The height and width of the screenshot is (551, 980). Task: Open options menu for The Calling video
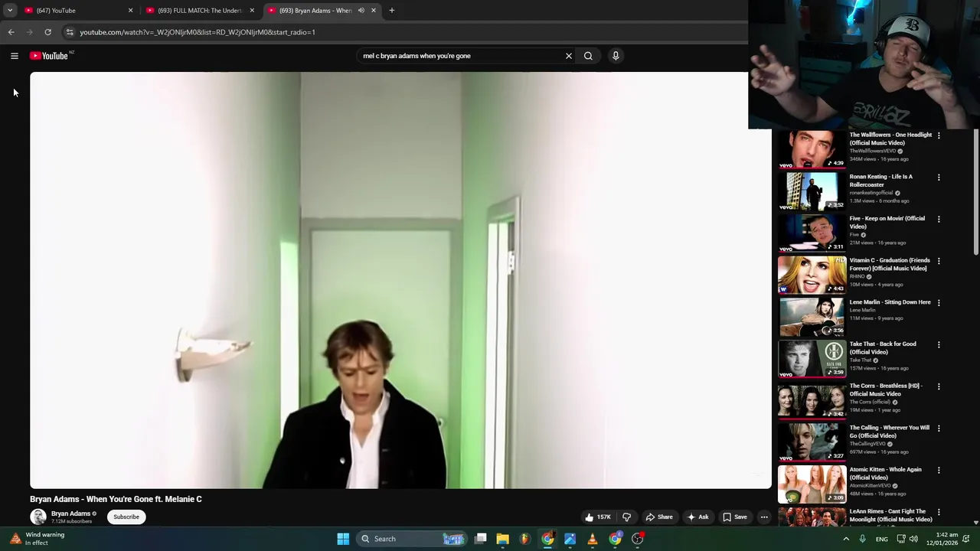tap(939, 429)
